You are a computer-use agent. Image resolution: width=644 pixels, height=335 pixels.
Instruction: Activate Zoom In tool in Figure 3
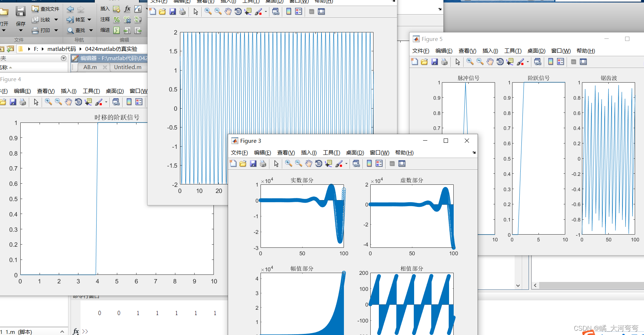[x=289, y=163]
